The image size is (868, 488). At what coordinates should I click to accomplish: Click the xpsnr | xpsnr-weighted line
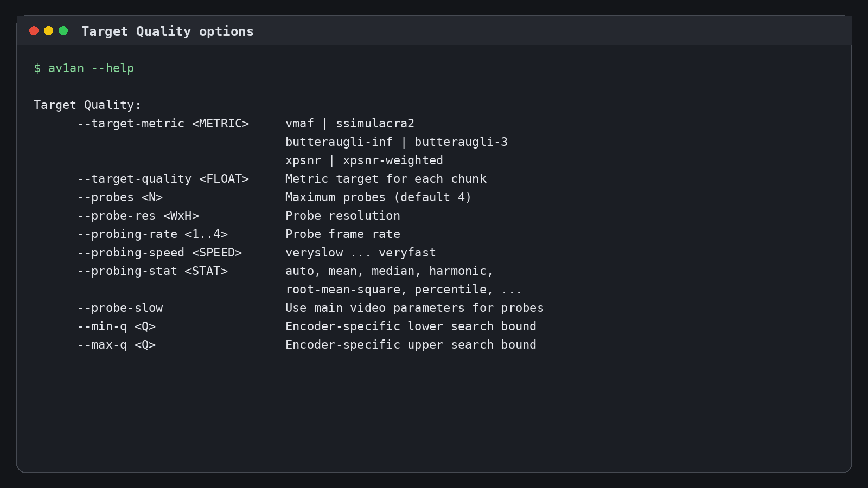point(364,160)
